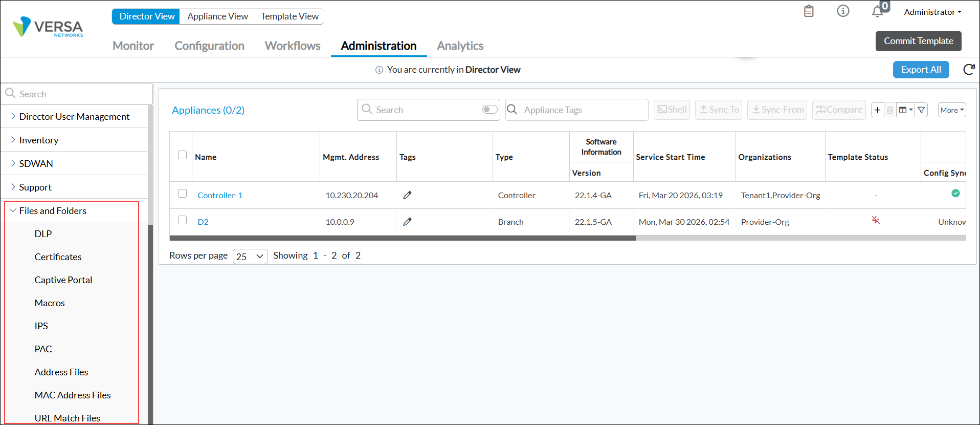Select DLP under Files and Folders
This screenshot has width=980, height=425.
[x=43, y=233]
